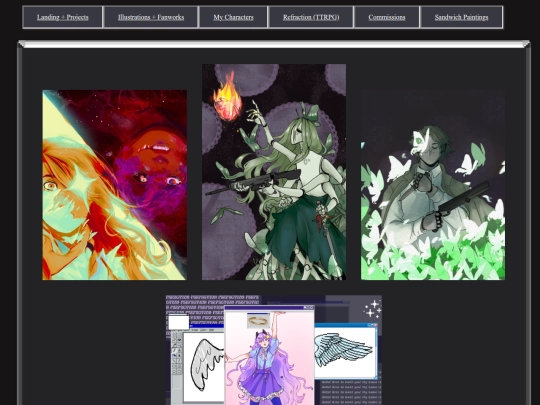Open the Landing + Projects page
Viewport: 540px width, 405px height.
point(62,17)
